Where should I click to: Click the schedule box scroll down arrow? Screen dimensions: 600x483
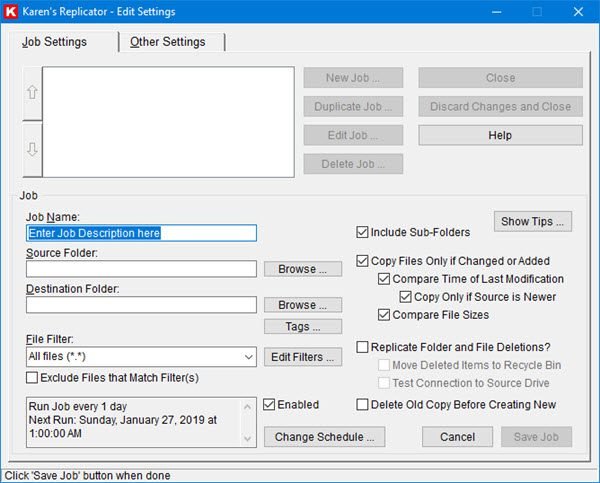248,438
